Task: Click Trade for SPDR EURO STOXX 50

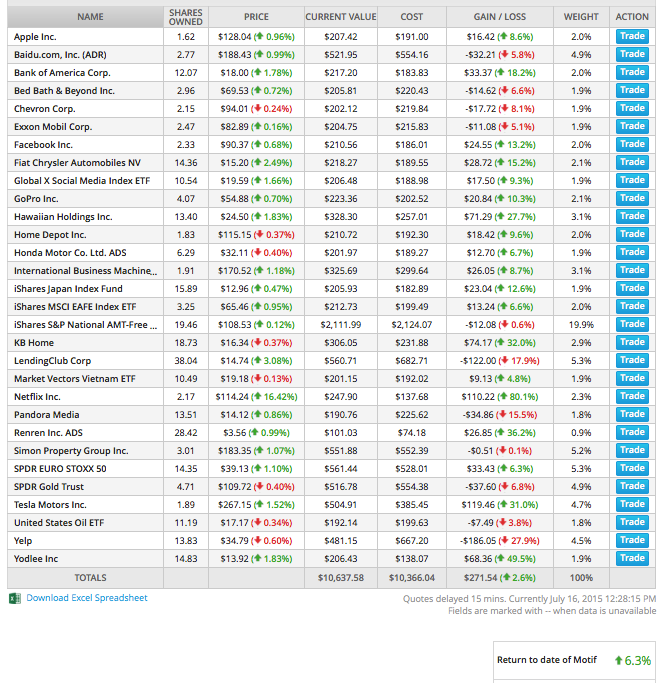Action: point(632,468)
